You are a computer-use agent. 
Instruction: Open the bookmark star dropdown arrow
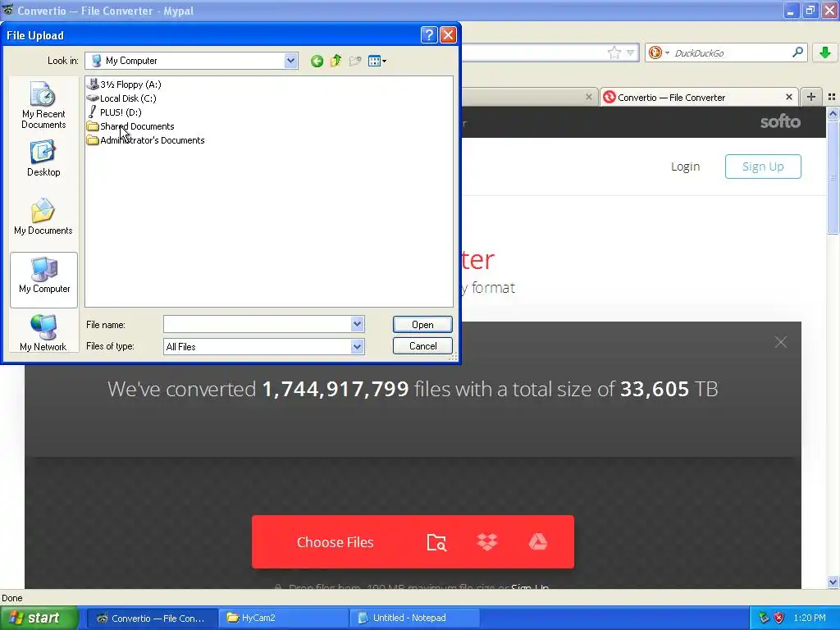tap(631, 52)
